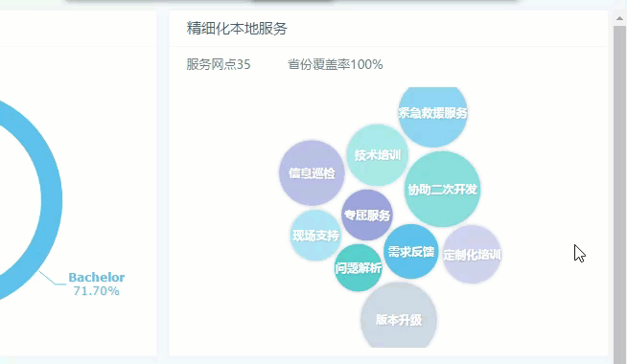Image resolution: width=627 pixels, height=364 pixels.
Task: Click the 专属服务 bubble
Action: [x=366, y=215]
